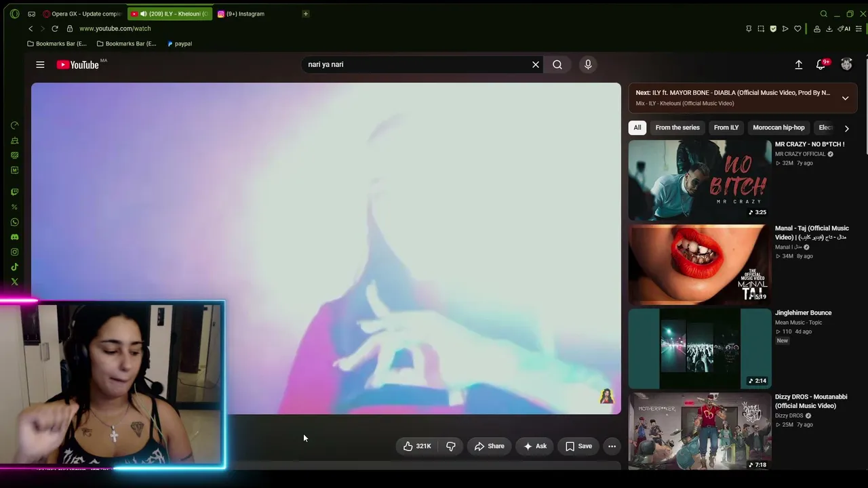Open Opera send/flow arrow icon
Screen dimensions: 868x488
pyautogui.click(x=785, y=28)
